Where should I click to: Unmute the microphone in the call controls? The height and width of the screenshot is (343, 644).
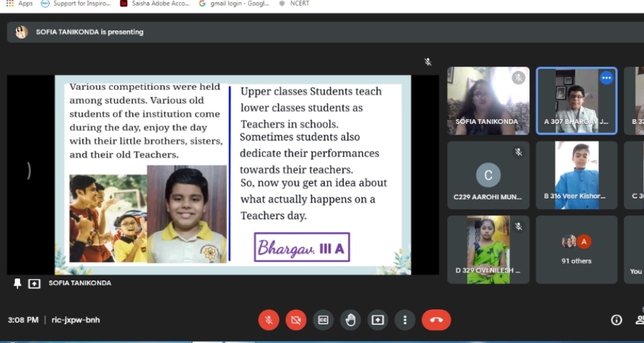coord(269,320)
